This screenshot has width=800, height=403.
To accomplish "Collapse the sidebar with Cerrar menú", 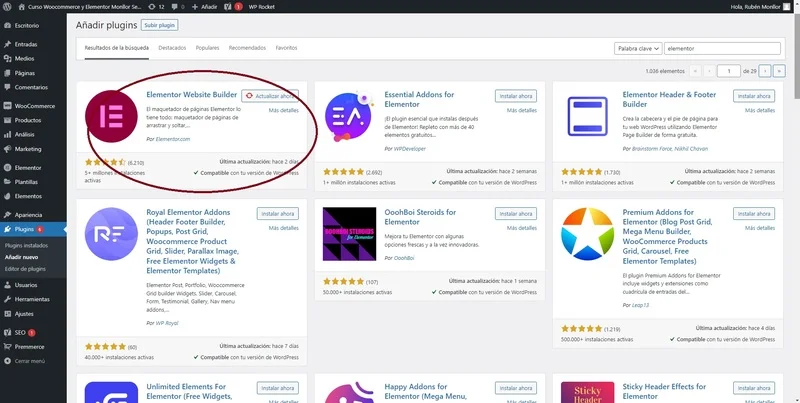I will coord(30,360).
